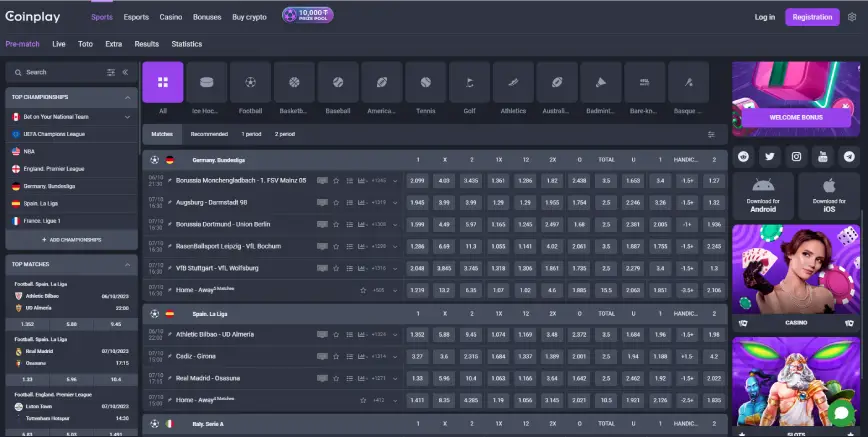Select the Tennis sport icon
The image size is (868, 437).
pyautogui.click(x=426, y=83)
